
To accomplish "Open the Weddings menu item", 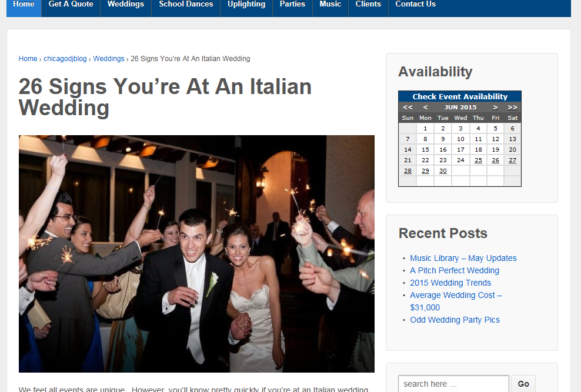I will point(125,5).
